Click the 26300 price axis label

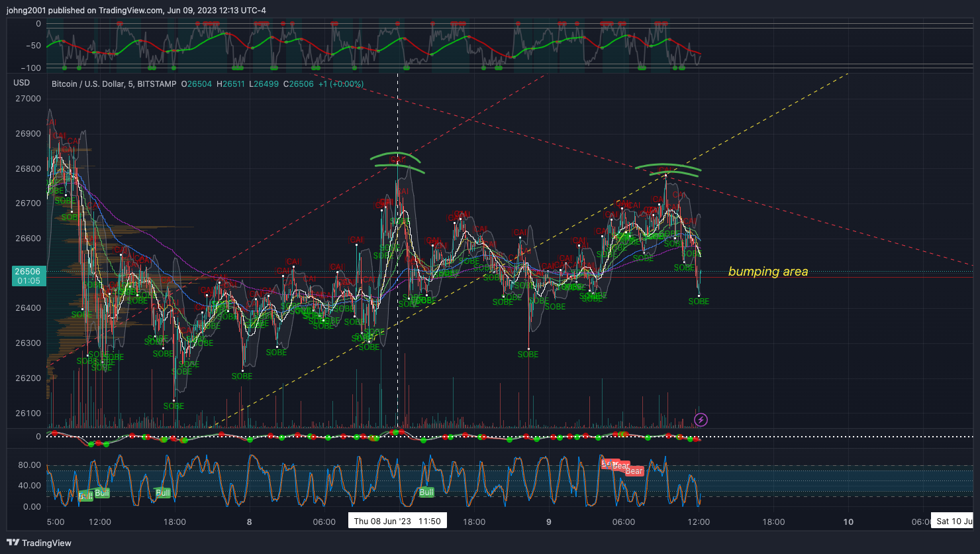click(x=27, y=343)
